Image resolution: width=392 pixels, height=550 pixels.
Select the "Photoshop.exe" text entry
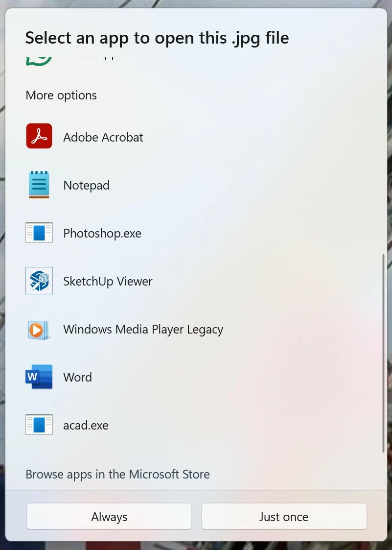click(x=102, y=233)
